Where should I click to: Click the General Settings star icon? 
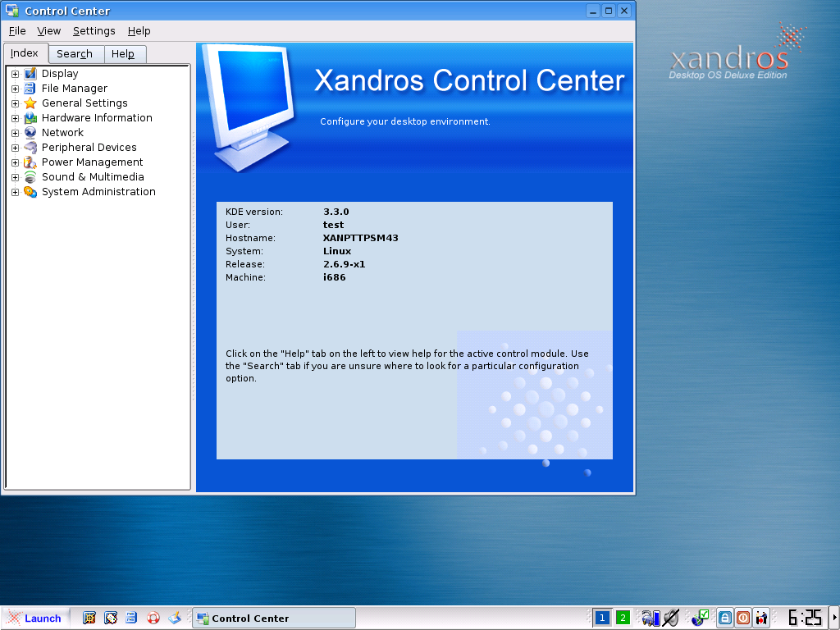(30, 103)
